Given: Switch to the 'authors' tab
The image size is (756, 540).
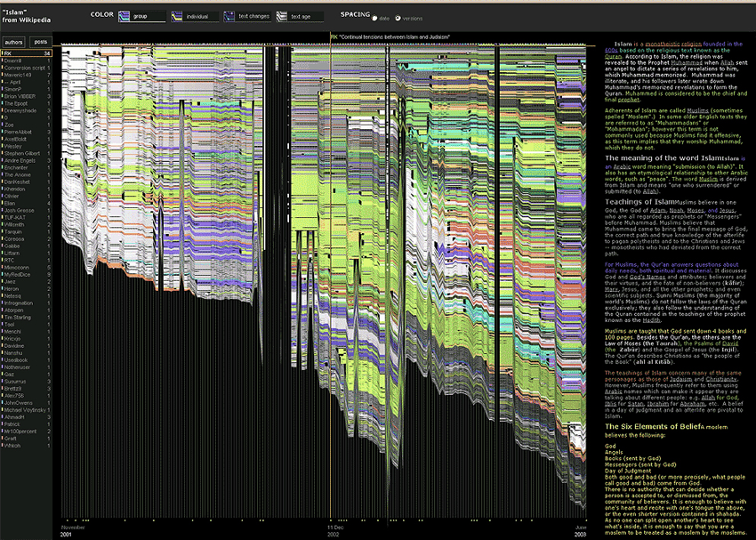Looking at the screenshot, I should point(14,42).
